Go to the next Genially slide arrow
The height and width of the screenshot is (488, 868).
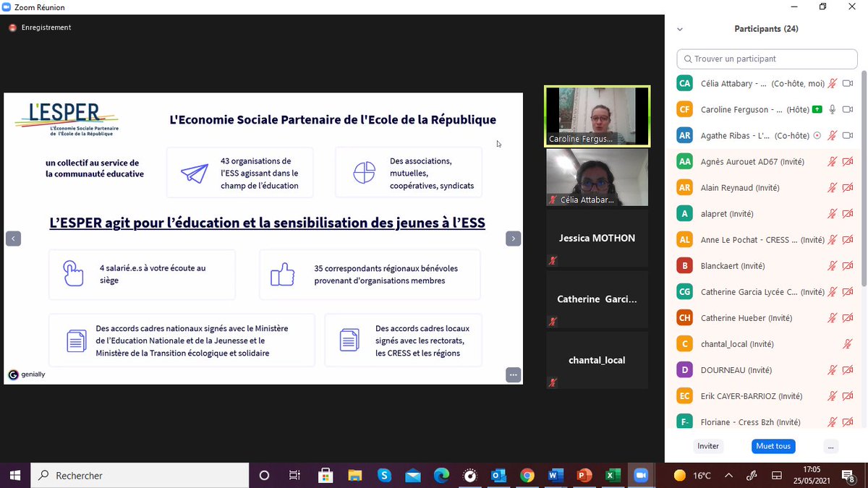(x=513, y=239)
